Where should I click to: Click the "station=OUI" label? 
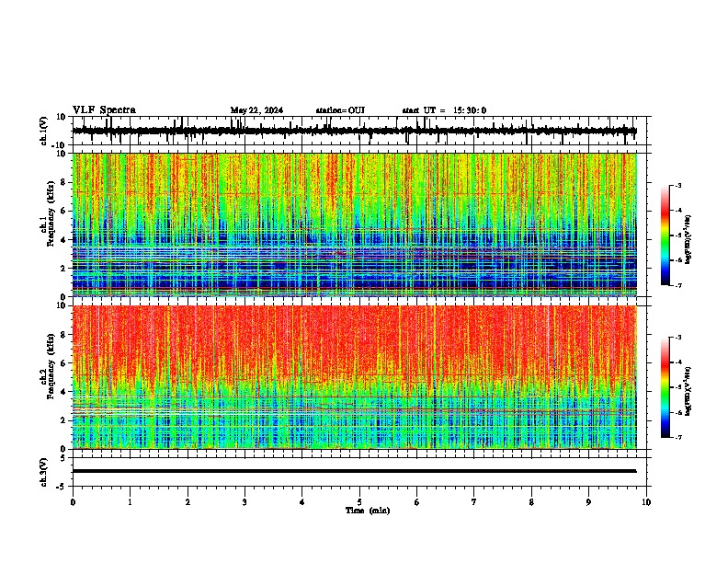340,110
